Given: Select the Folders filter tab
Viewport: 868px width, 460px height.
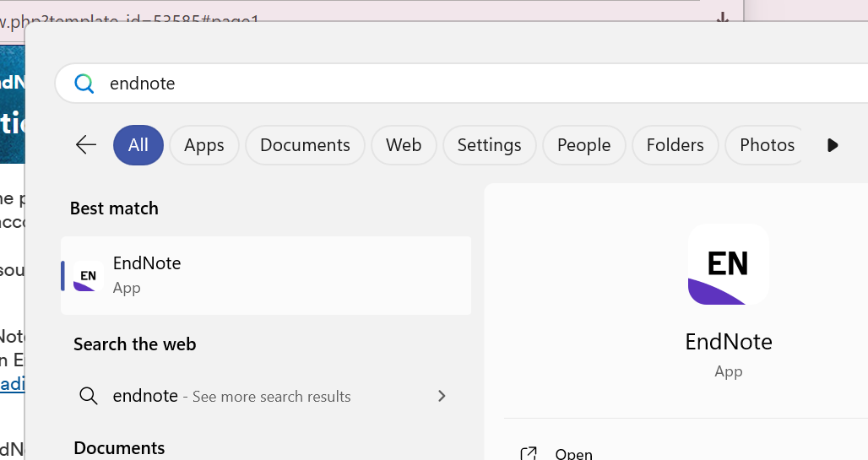Looking at the screenshot, I should [675, 145].
